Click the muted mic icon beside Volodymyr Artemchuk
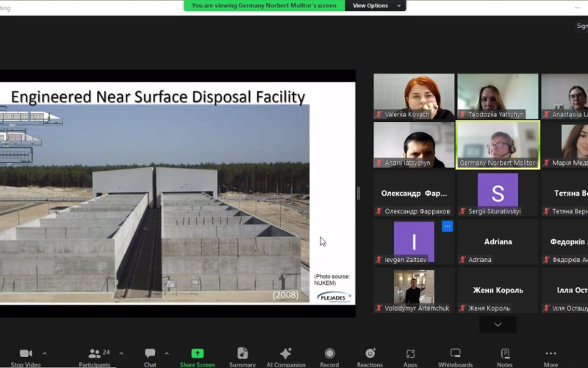Viewport: 588px width, 368px height. point(379,308)
